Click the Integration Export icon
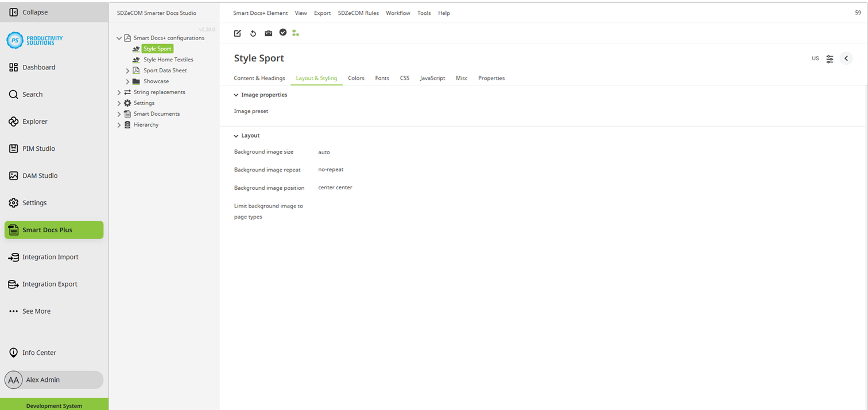The height and width of the screenshot is (410, 868). [x=14, y=284]
